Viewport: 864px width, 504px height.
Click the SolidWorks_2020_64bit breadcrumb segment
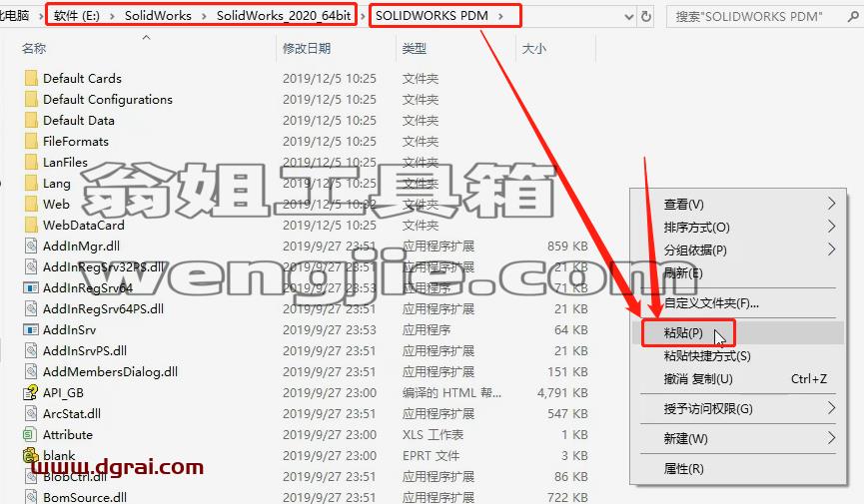pyautogui.click(x=284, y=15)
